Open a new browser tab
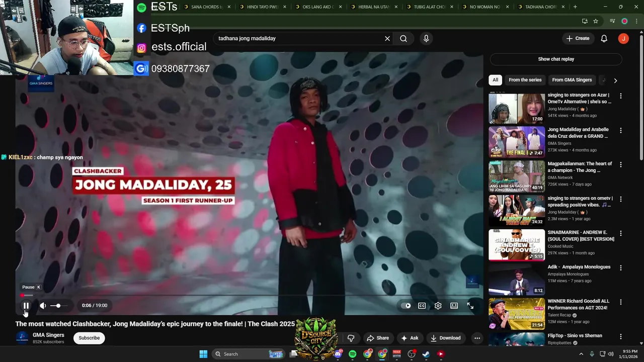The image size is (644, 362). tap(575, 7)
